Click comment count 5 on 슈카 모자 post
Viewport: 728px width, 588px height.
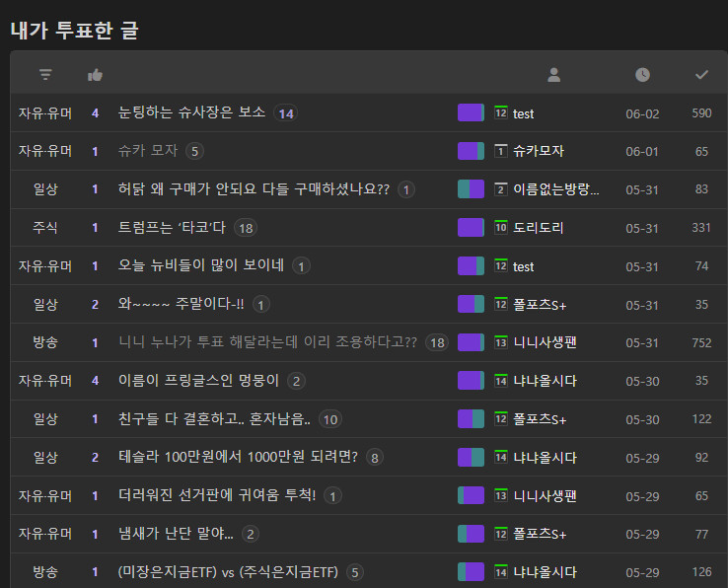[194, 151]
